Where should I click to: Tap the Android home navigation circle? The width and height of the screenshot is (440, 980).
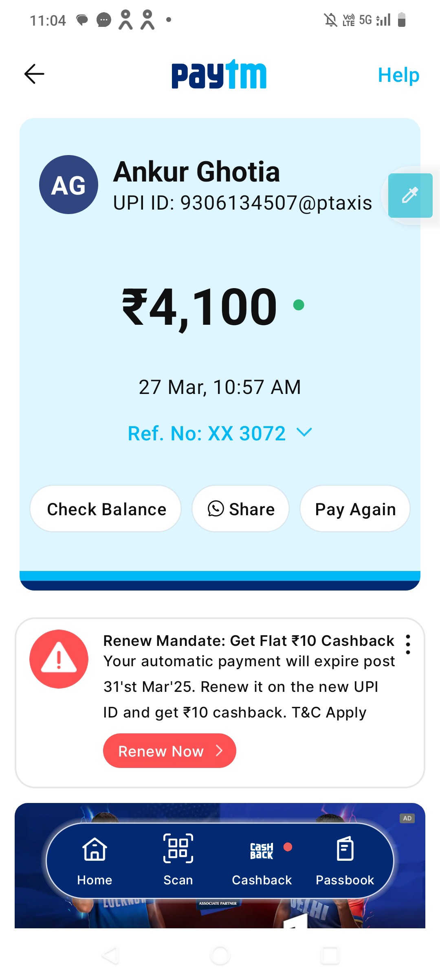[x=220, y=955]
